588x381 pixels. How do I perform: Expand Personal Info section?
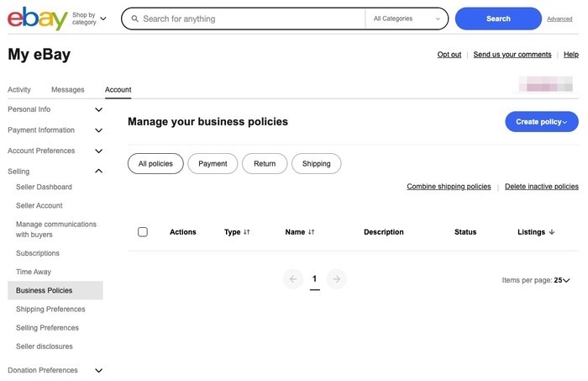click(55, 109)
